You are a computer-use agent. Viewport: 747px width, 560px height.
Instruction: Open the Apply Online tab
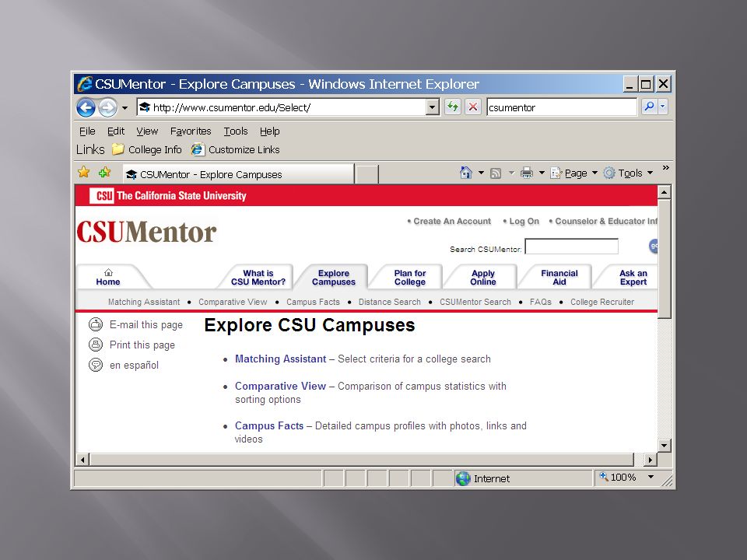pos(483,277)
